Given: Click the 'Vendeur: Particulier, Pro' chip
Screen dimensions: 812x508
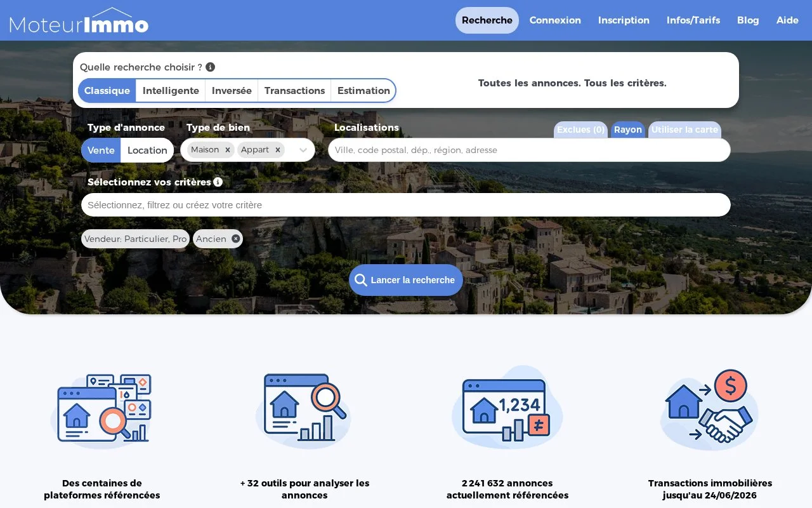Looking at the screenshot, I should [x=136, y=239].
